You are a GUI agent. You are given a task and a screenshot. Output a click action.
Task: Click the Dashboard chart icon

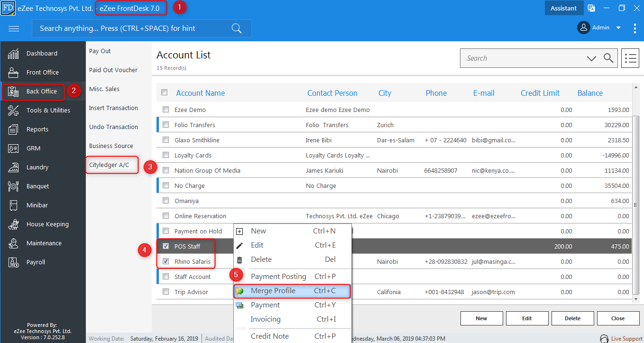[13, 54]
